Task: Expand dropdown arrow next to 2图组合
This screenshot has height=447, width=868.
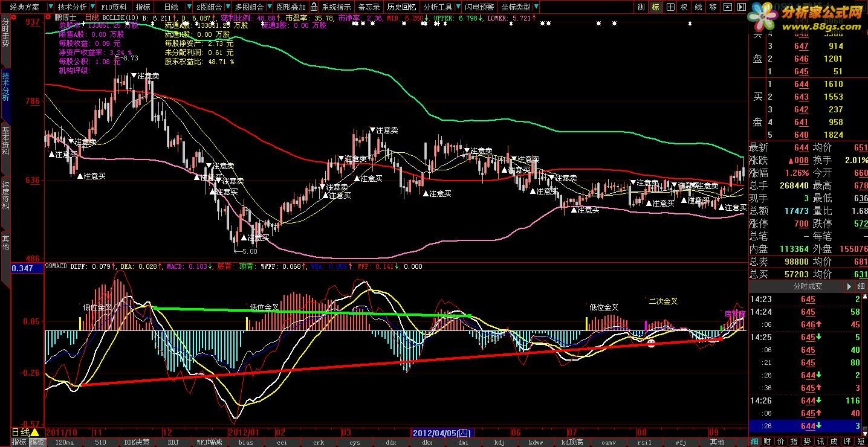Action: tap(227, 7)
